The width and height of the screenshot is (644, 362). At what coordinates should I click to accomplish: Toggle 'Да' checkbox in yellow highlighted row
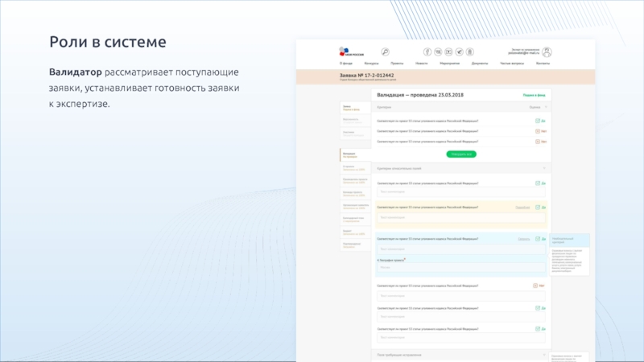538,208
